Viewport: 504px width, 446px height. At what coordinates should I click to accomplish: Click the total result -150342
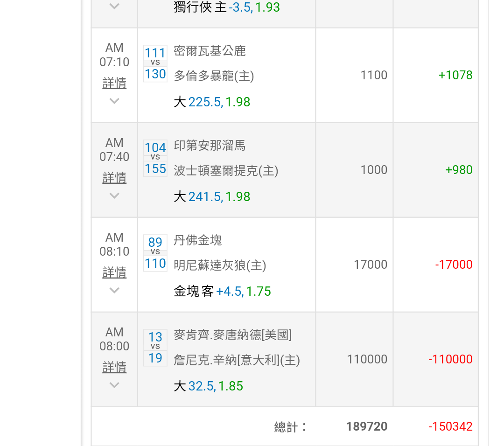point(450,427)
